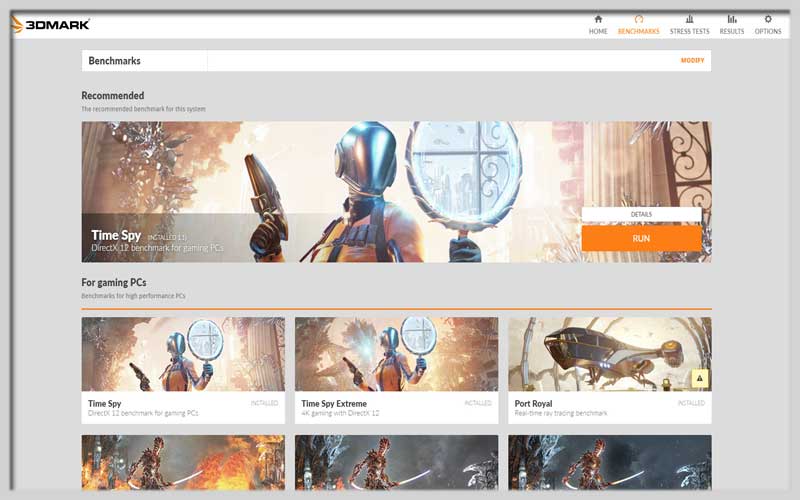Click '4K gaming with DirectX 12' description
The image size is (800, 500).
click(340, 413)
